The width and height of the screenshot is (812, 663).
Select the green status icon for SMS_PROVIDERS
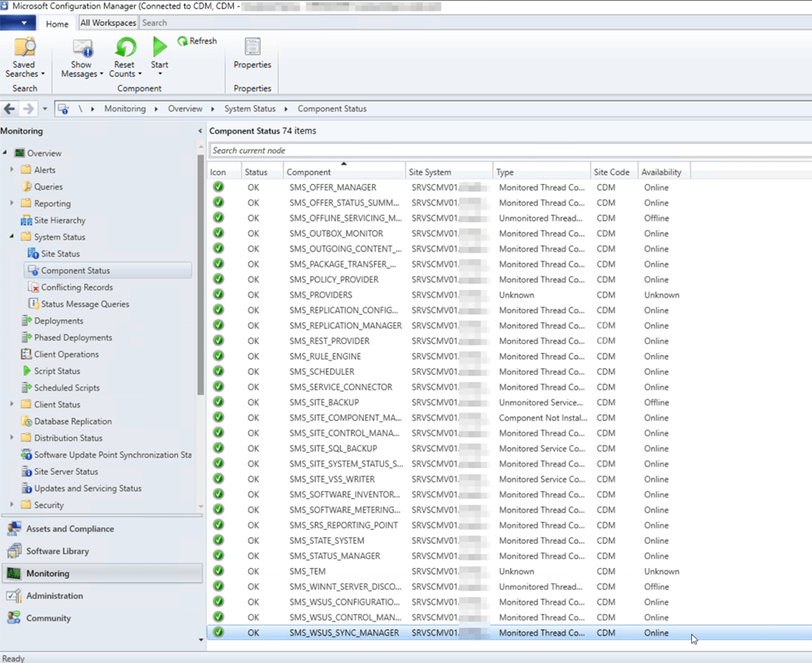tap(218, 295)
